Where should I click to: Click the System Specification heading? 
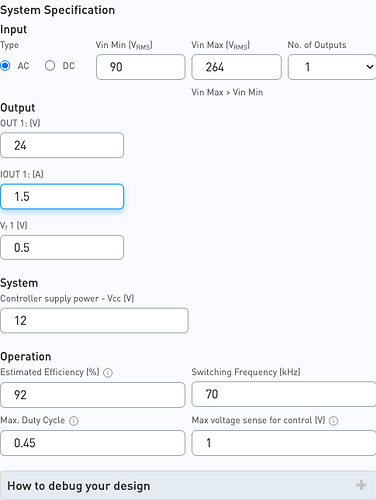pyautogui.click(x=58, y=10)
